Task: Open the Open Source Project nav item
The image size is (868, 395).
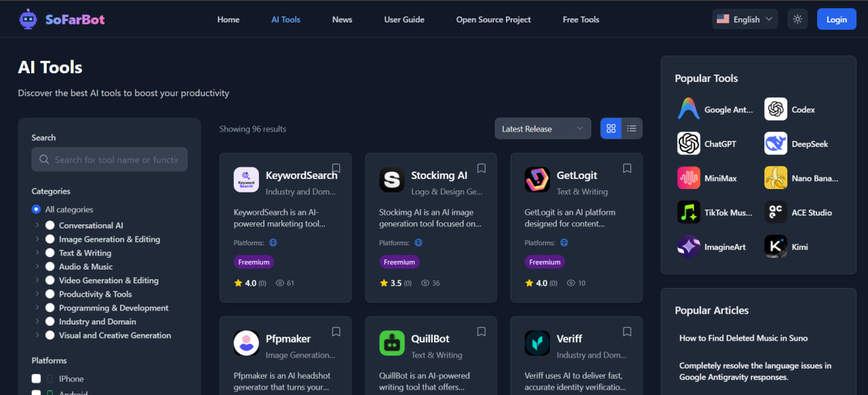Action: pyautogui.click(x=494, y=20)
